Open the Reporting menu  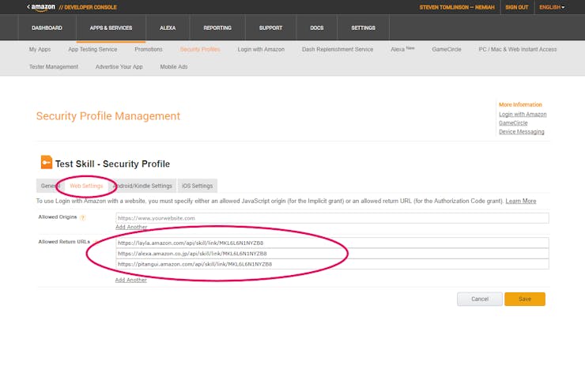point(217,28)
